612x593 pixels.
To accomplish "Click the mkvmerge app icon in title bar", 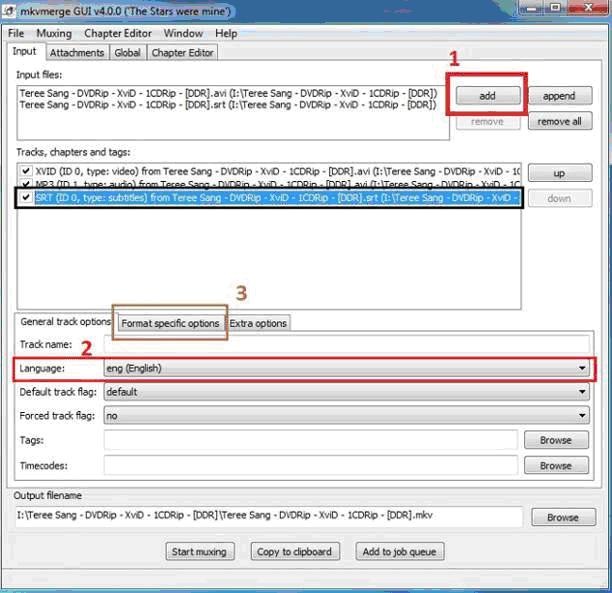I will point(9,11).
